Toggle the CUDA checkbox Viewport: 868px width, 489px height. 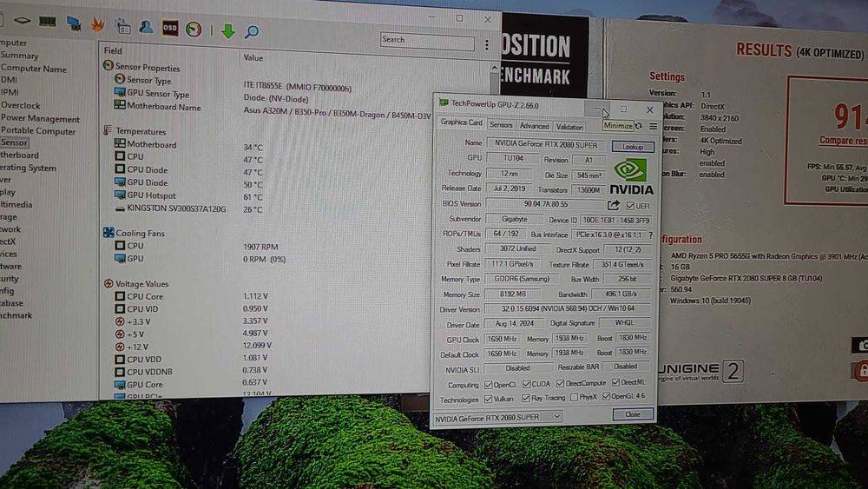pos(527,384)
